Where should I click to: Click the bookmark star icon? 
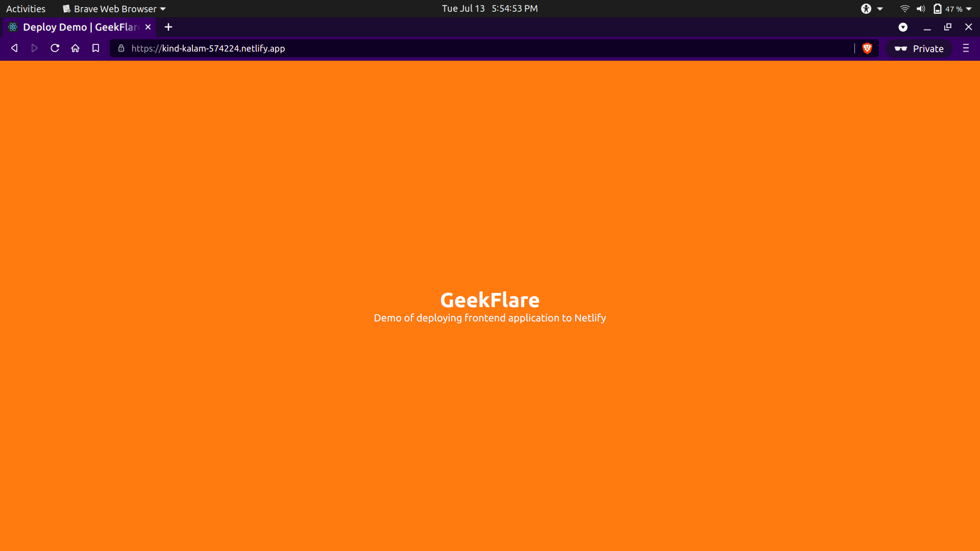click(95, 48)
